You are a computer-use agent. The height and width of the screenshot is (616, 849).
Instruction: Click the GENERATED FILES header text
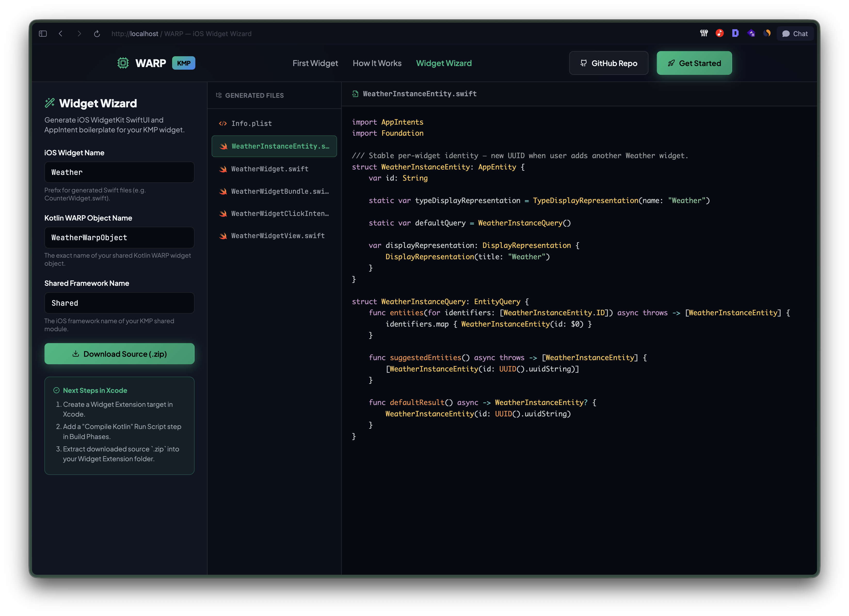tap(254, 95)
